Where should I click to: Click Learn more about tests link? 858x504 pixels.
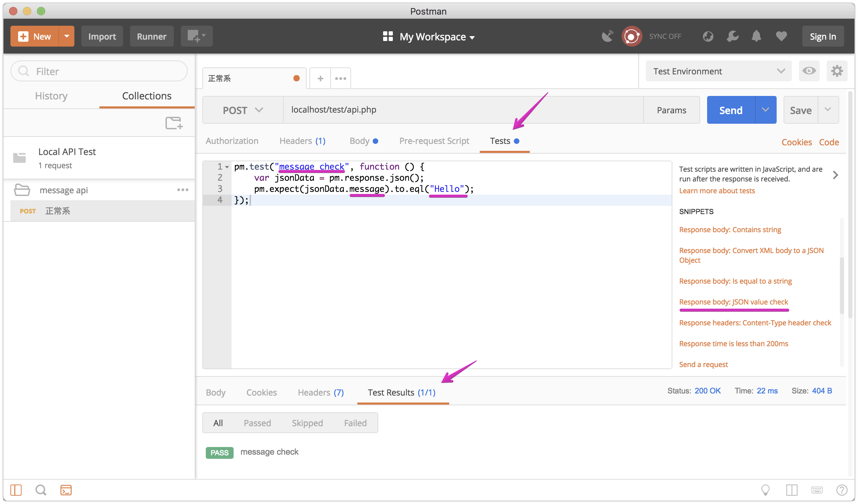click(717, 191)
